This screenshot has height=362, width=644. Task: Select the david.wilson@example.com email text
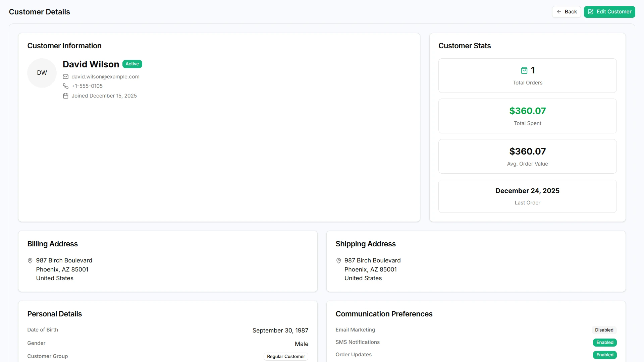pyautogui.click(x=105, y=77)
